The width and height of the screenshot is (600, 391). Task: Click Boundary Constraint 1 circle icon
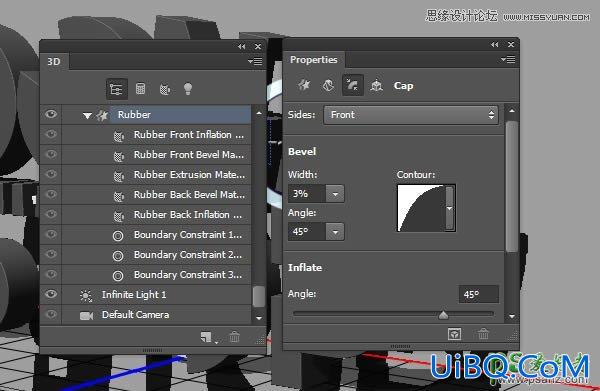tap(118, 236)
